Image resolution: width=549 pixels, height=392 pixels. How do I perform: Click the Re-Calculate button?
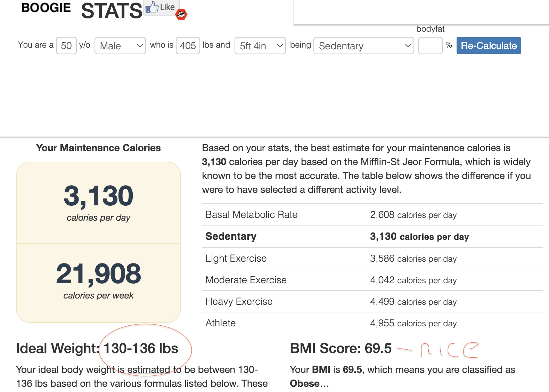tap(489, 46)
